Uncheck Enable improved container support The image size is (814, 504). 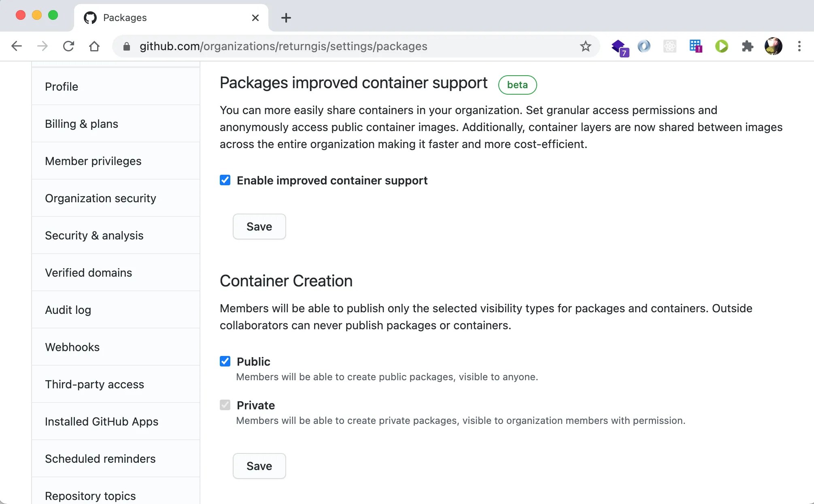pyautogui.click(x=225, y=180)
